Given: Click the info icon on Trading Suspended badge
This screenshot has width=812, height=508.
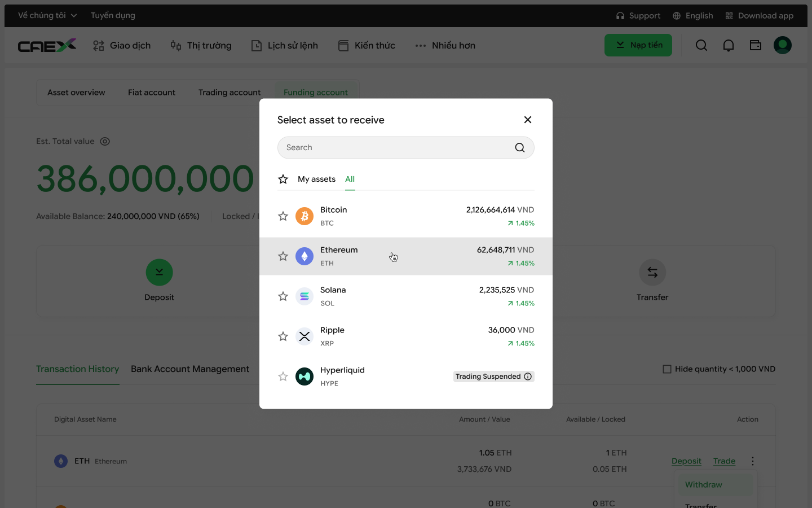Looking at the screenshot, I should coord(528,376).
